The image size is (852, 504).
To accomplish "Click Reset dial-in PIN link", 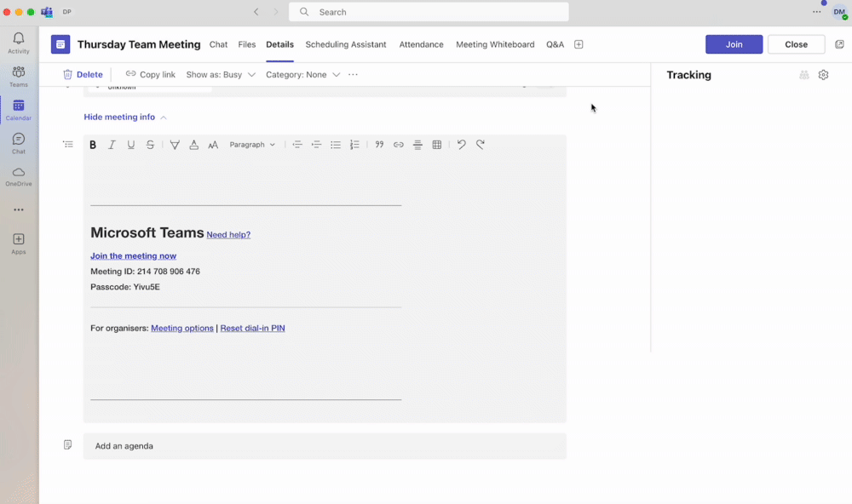I will [x=253, y=328].
